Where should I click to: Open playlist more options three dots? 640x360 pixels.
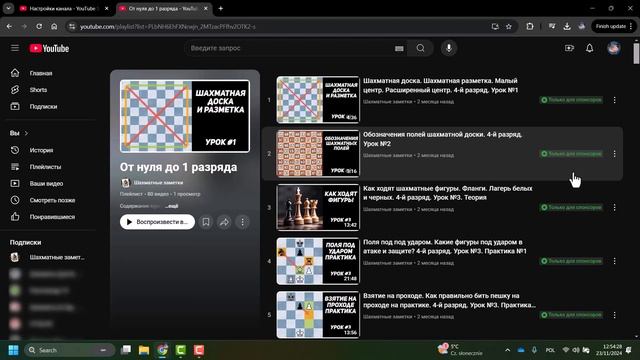[242, 222]
